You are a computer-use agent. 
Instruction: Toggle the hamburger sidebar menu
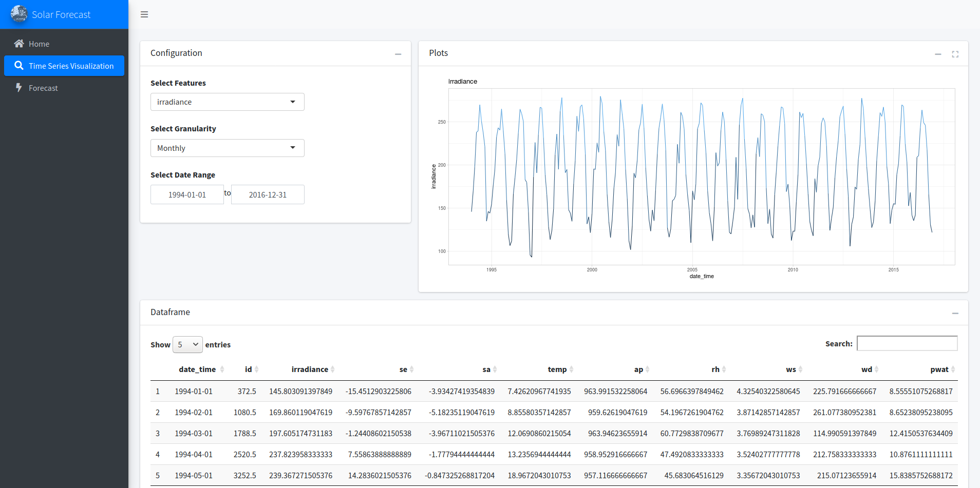[x=144, y=14]
